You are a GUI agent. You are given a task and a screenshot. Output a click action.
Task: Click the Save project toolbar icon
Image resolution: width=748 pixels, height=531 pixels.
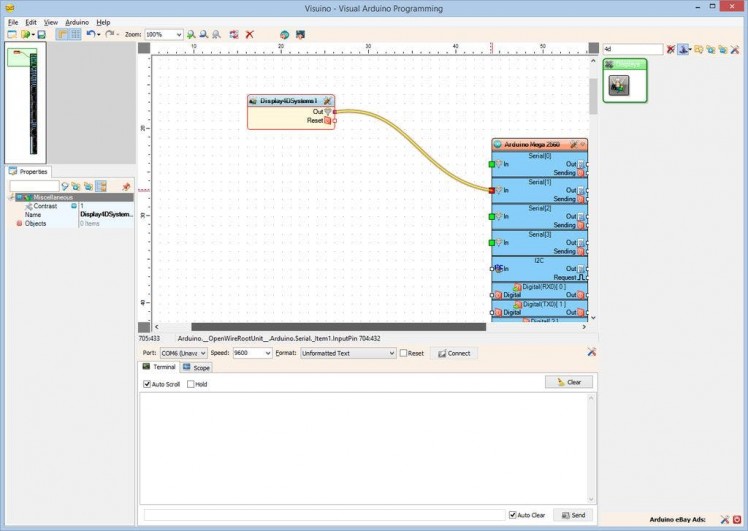click(x=41, y=34)
